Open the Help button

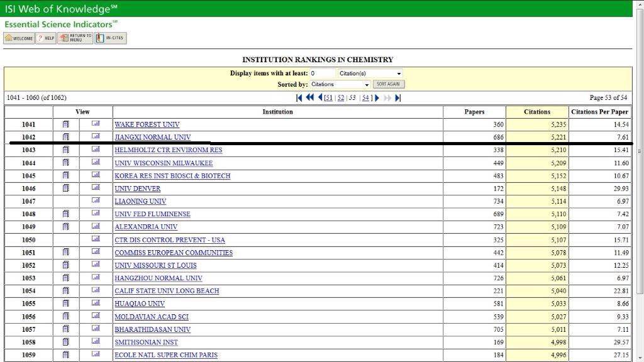(x=46, y=38)
